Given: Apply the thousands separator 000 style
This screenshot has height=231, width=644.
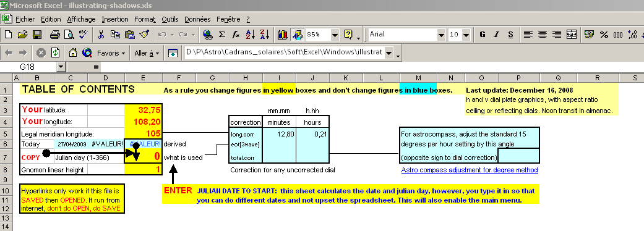Looking at the screenshot, I should [x=618, y=35].
